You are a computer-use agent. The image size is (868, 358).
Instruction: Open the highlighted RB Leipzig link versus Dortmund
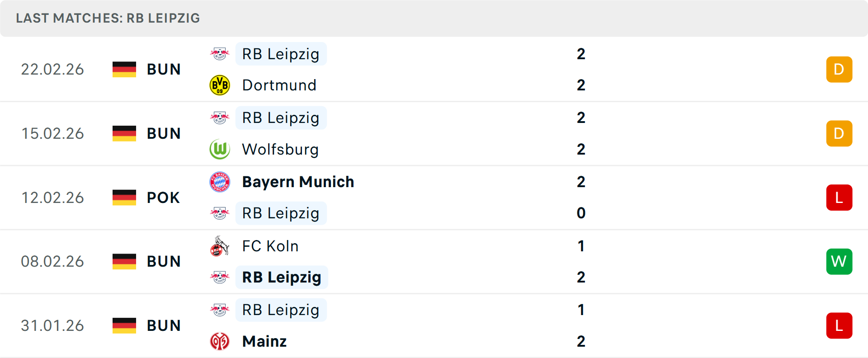[x=281, y=53]
